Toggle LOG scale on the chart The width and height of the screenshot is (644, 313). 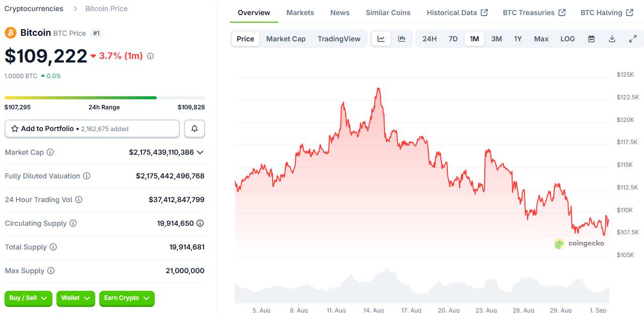pos(567,39)
